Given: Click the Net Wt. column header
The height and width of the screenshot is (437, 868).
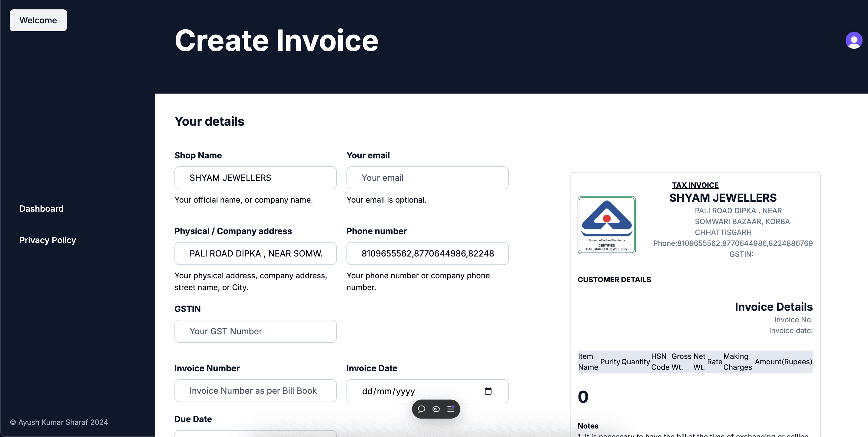Looking at the screenshot, I should point(699,362).
